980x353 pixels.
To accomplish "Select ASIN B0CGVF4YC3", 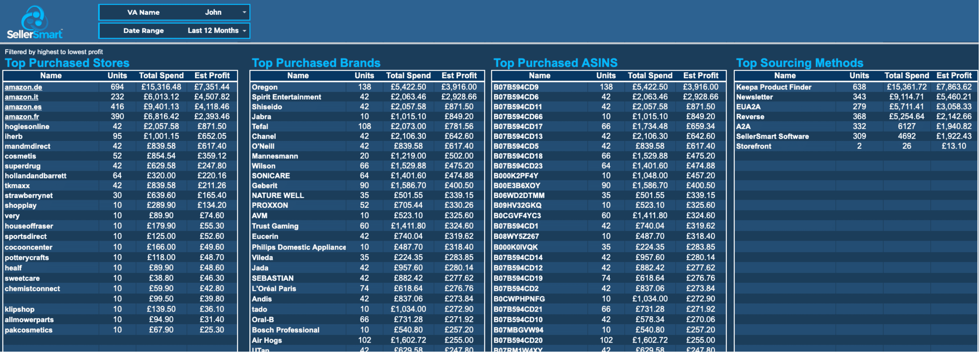I will [517, 216].
